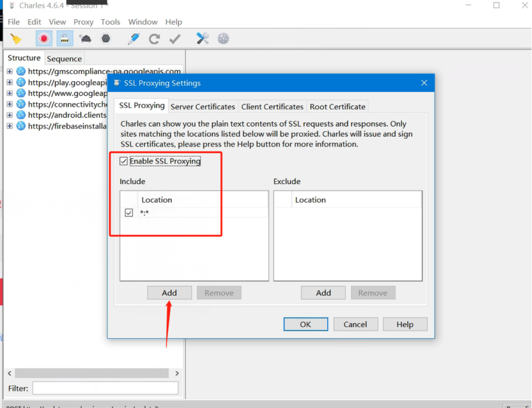Open settings with the gear icon

pyautogui.click(x=223, y=38)
